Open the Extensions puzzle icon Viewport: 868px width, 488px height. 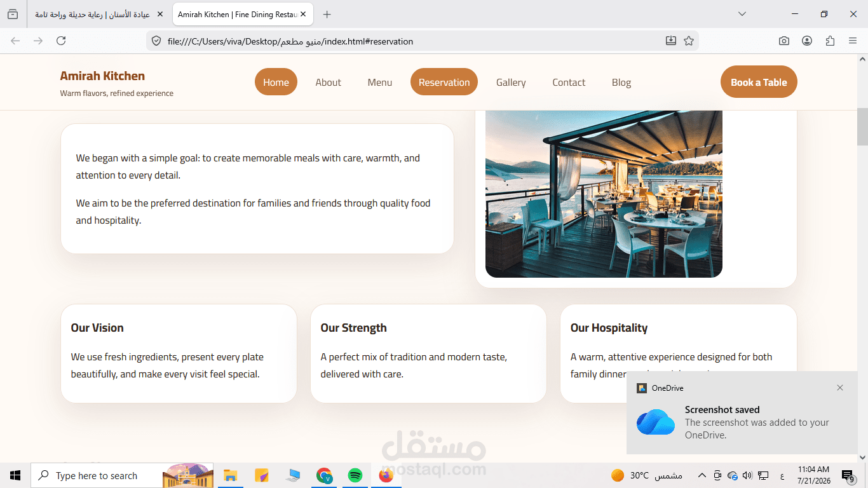click(x=830, y=41)
